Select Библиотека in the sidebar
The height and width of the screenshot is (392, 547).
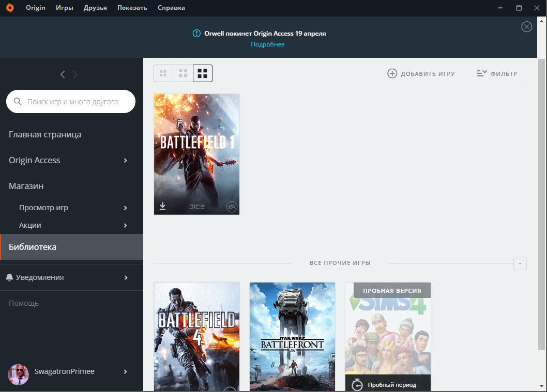(x=71, y=247)
